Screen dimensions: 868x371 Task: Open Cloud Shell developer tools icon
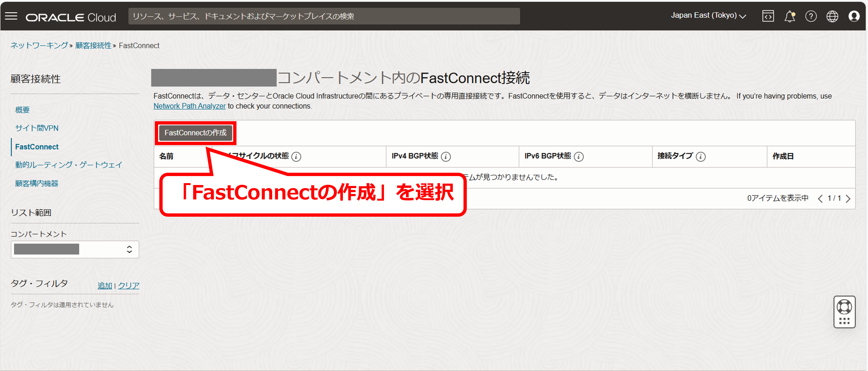[x=768, y=16]
